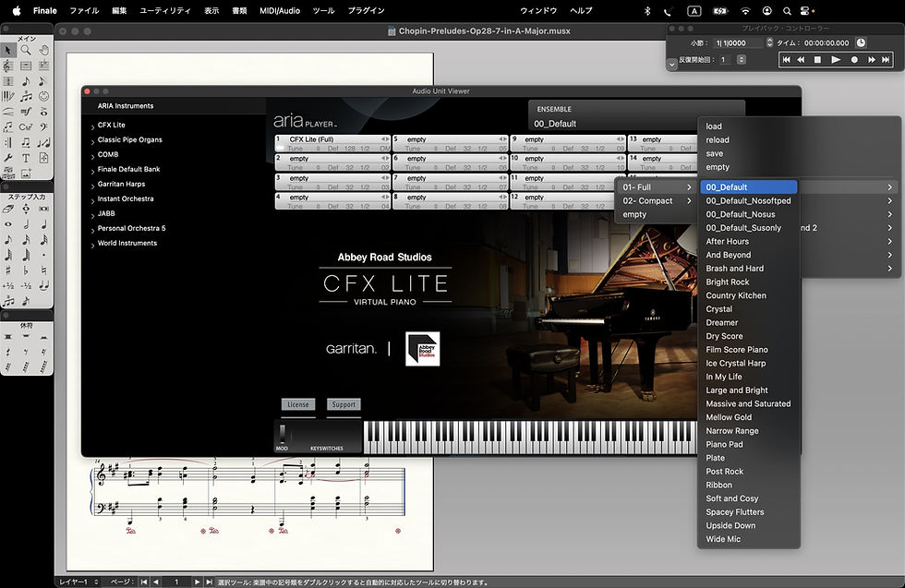Viewport: 905px width, 588px height.
Task: Choose the Film Score Piano preset
Action: [749, 350]
